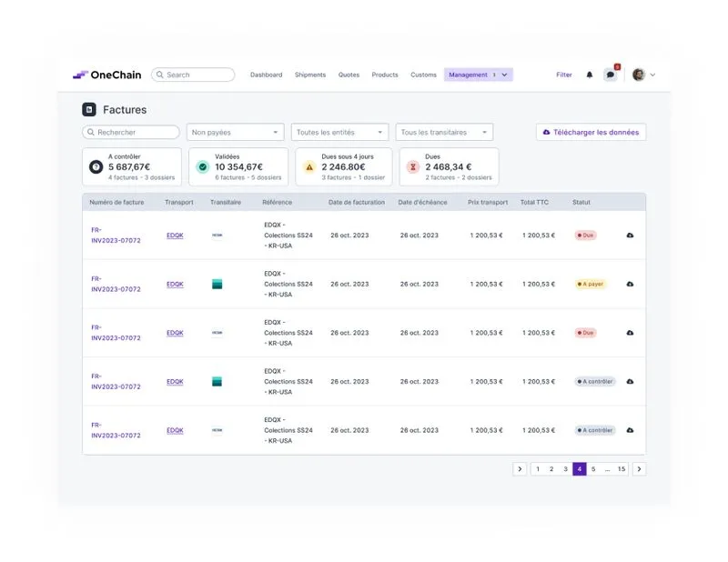Click the A contrôler card question icon
The height and width of the screenshot is (562, 728).
[x=96, y=166]
